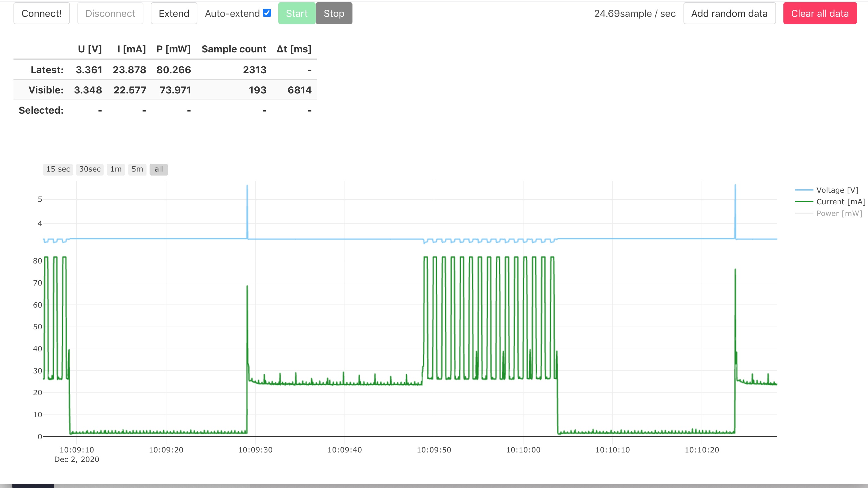
Task: Click Latest voltage value 3.361
Action: point(89,70)
